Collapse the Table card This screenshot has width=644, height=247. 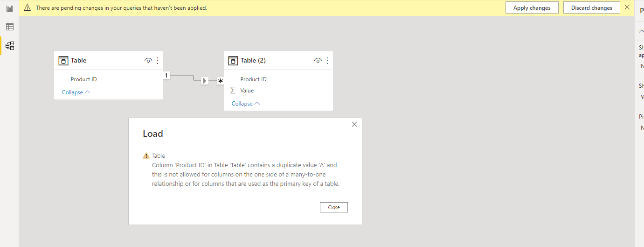76,92
